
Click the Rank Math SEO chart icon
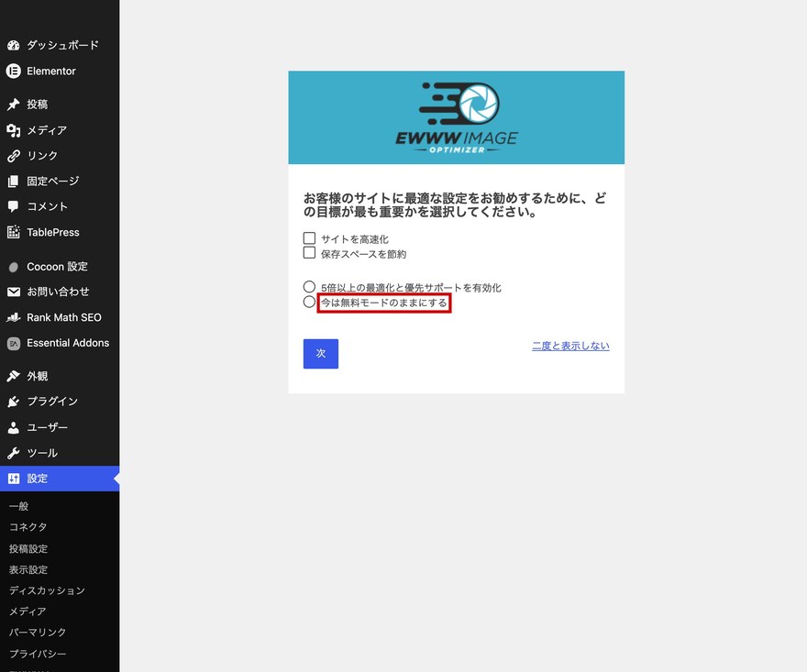coord(14,317)
